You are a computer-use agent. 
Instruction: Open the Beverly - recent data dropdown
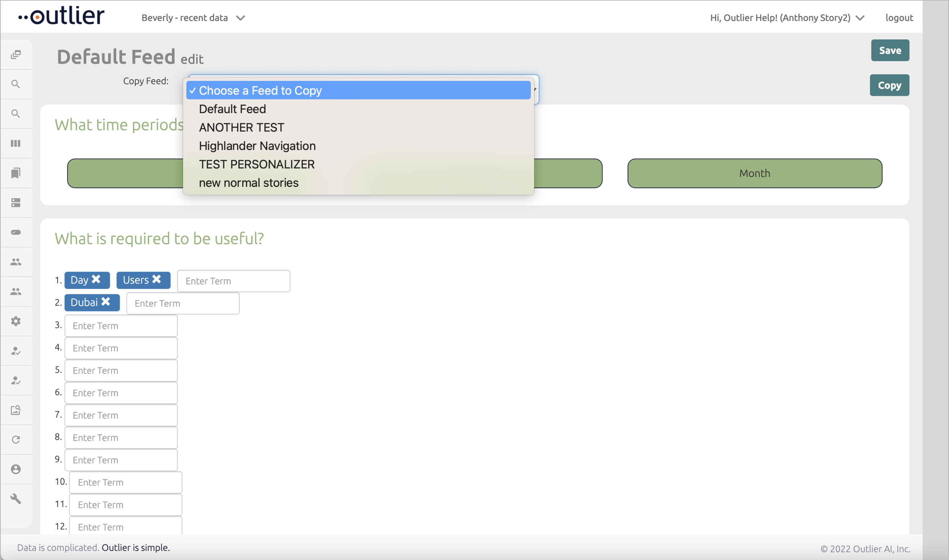(x=193, y=18)
